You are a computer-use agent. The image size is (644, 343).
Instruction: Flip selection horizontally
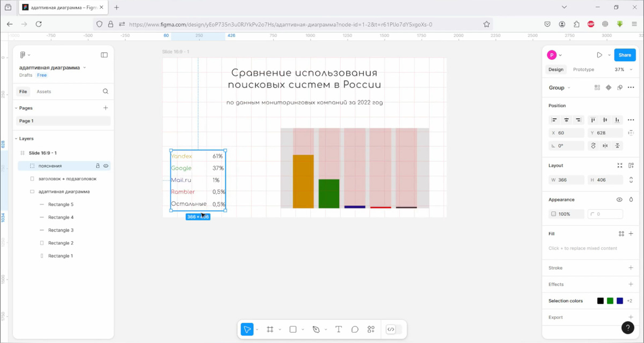(x=605, y=146)
